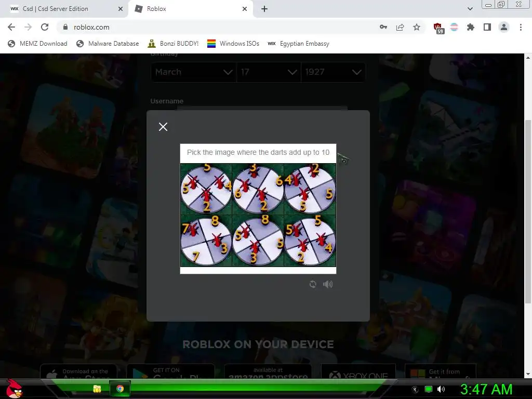Viewport: 532px width, 399px height.
Task: Click the Xbox One store badge
Action: coord(358,371)
